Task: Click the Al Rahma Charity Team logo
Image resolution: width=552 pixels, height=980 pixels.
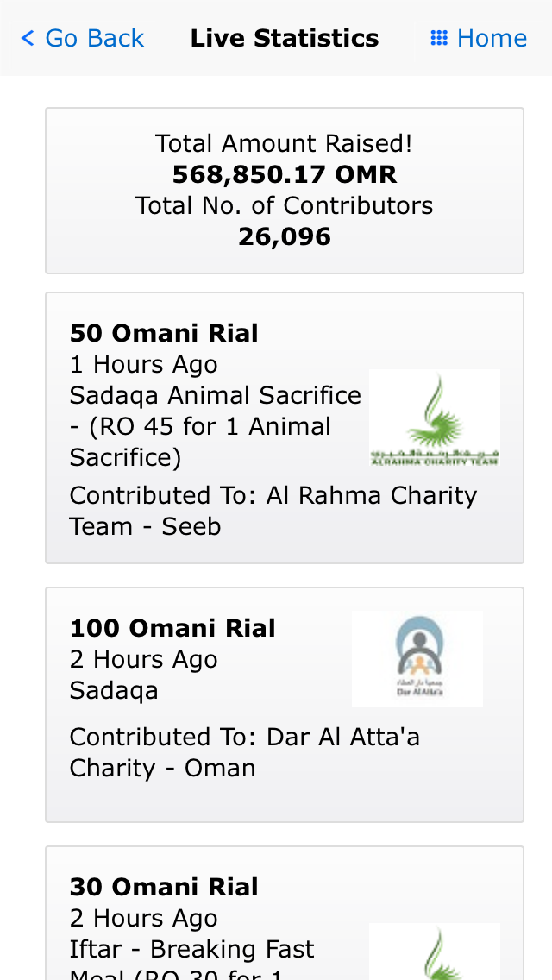Action: [x=435, y=418]
